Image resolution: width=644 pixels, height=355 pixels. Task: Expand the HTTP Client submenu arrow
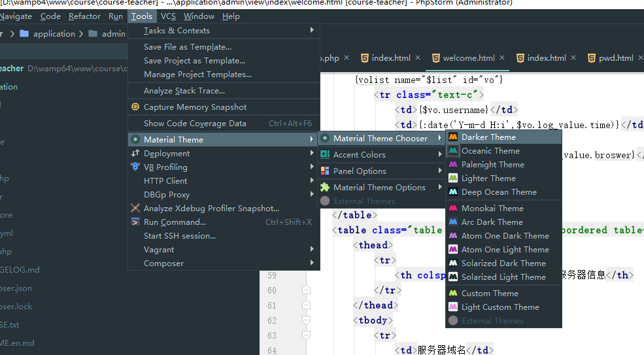click(312, 180)
